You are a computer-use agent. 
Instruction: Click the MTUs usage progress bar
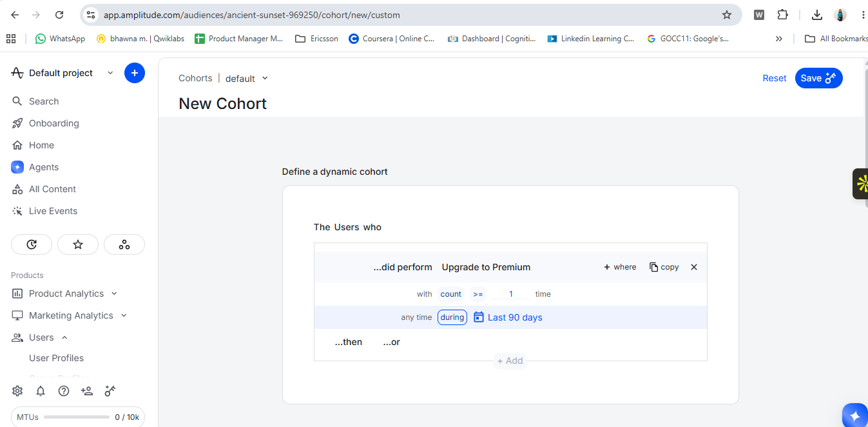(x=76, y=417)
